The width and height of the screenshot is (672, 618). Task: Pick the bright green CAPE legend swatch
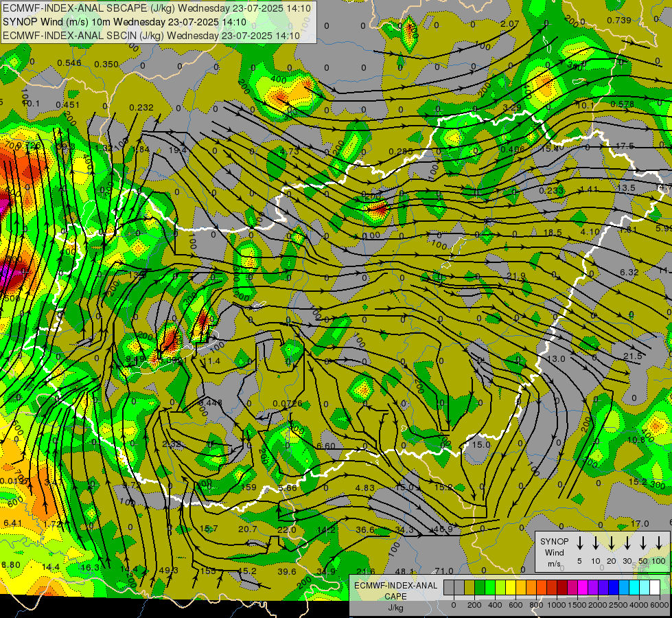490,588
